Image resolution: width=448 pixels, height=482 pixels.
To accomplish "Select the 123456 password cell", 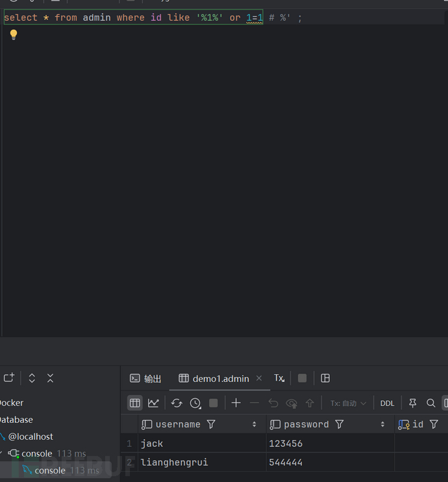I will 330,443.
